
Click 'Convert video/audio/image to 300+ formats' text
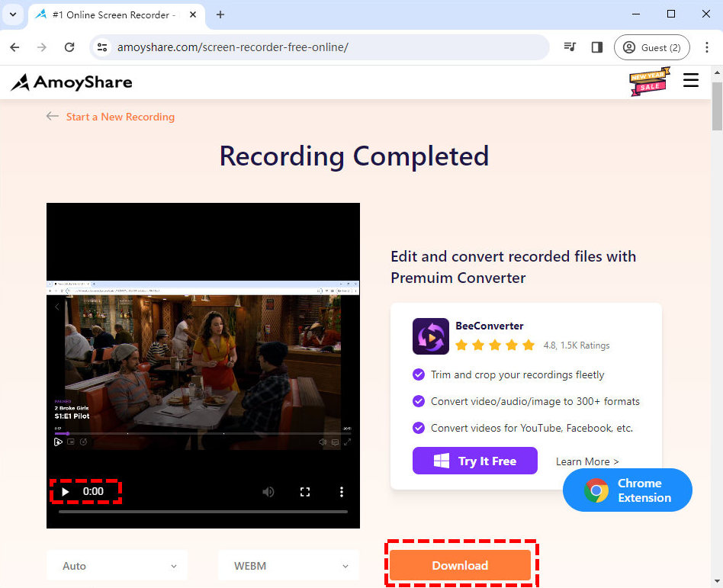pos(535,401)
